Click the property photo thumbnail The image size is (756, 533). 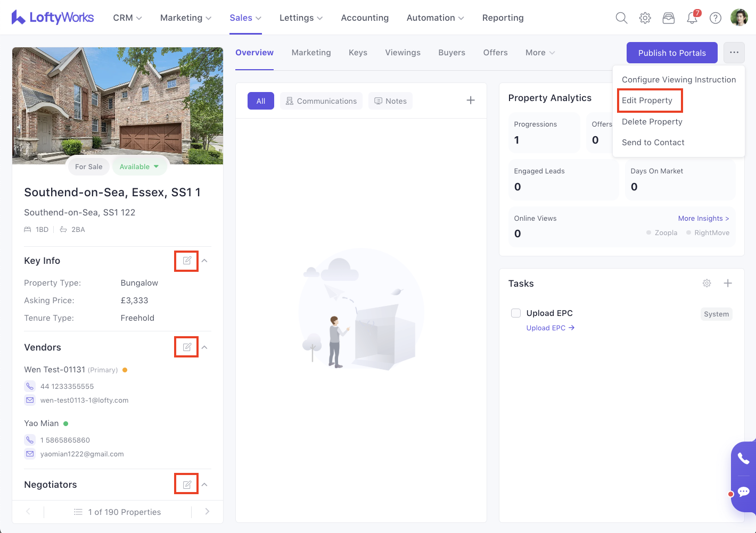[x=118, y=105]
